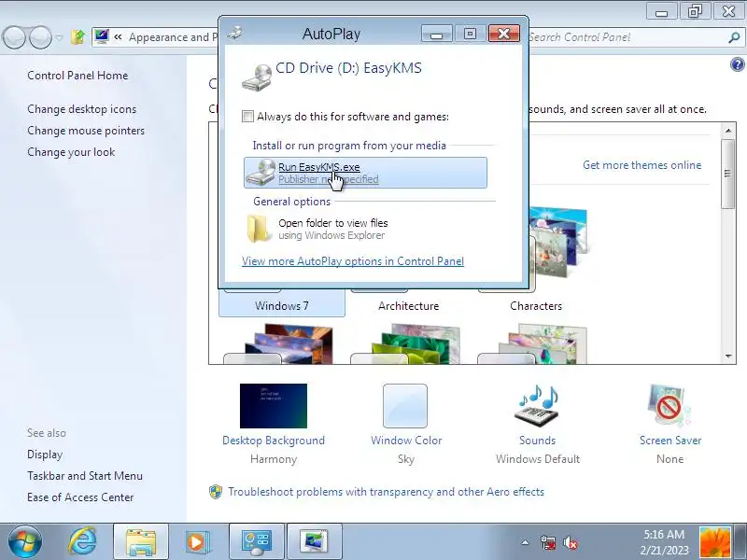This screenshot has height=560, width=747.
Task: Click the CD Drive (D:) EasyKMS disc icon
Action: tap(257, 77)
